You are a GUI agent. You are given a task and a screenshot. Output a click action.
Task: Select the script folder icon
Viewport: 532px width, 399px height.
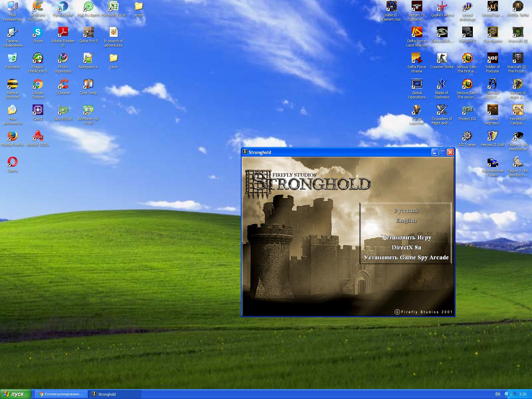(x=139, y=9)
